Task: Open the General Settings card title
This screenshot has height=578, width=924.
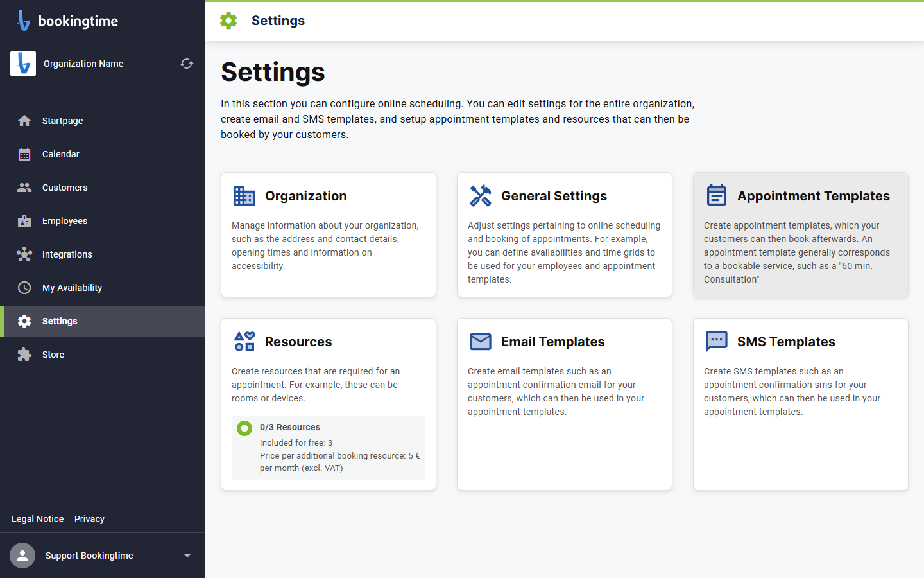Action: pos(554,196)
